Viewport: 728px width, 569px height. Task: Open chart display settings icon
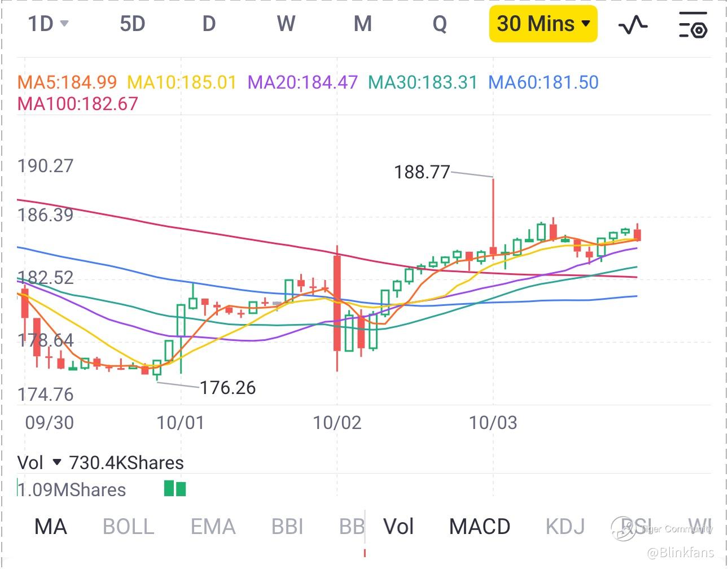point(693,24)
